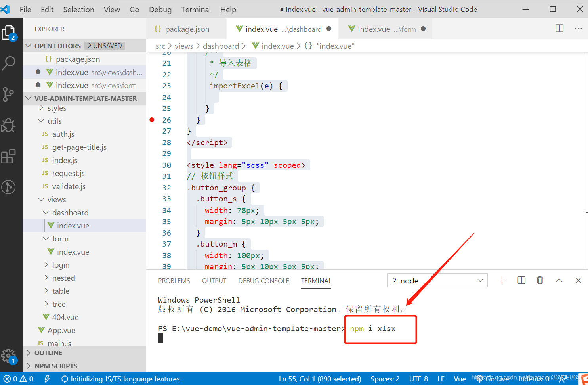Open the File menu
The image size is (588, 385).
[25, 10]
